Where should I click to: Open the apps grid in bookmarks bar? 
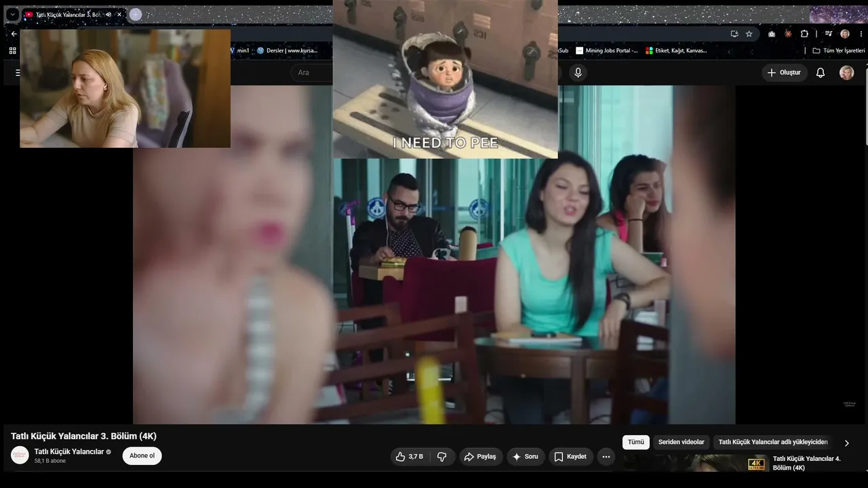click(12, 51)
